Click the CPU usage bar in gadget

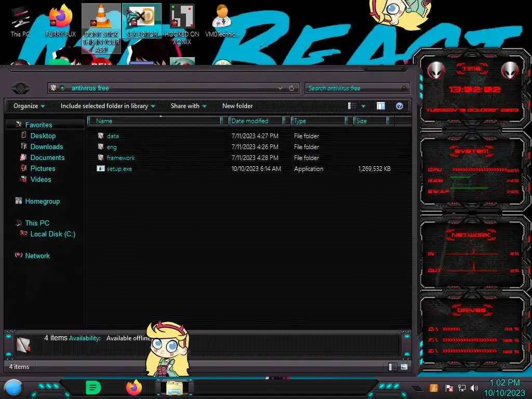pyautogui.click(x=480, y=170)
